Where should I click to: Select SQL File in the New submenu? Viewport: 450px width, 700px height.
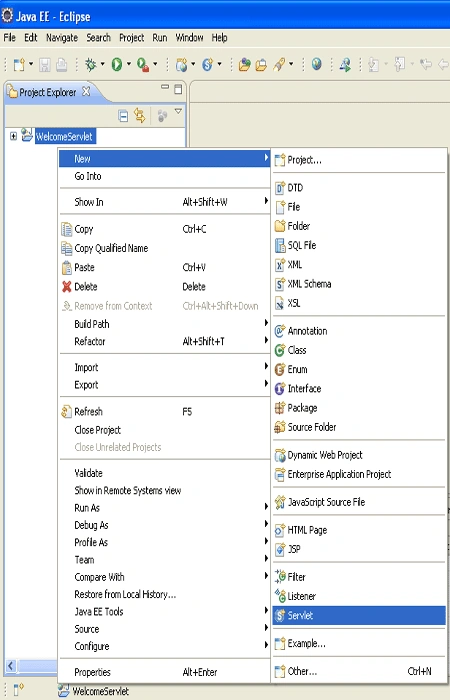(358, 245)
